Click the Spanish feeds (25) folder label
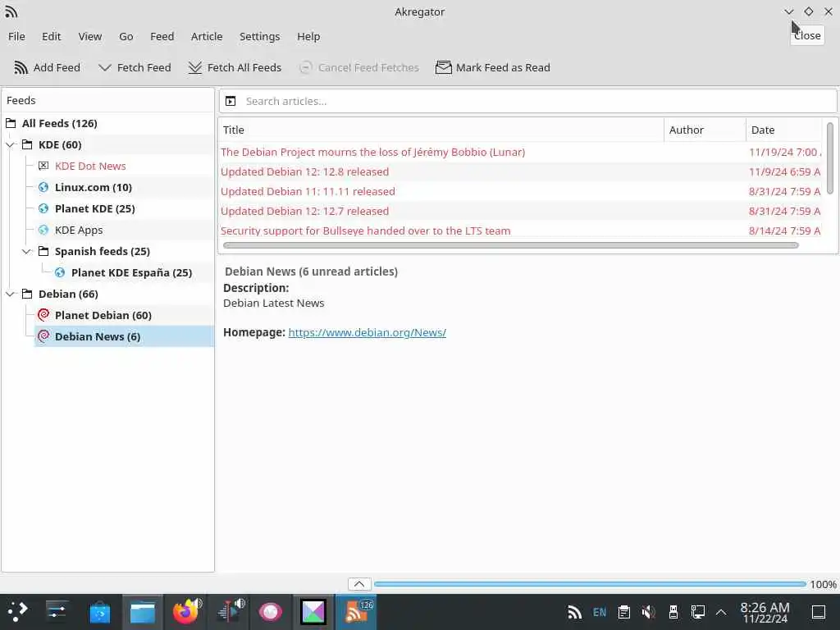Viewport: 840px width, 630px height. coord(103,251)
